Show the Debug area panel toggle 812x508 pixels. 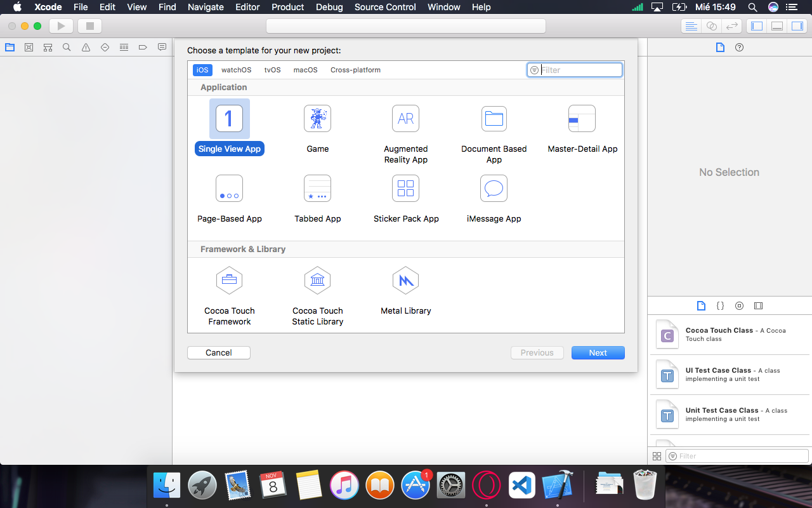pyautogui.click(x=776, y=26)
